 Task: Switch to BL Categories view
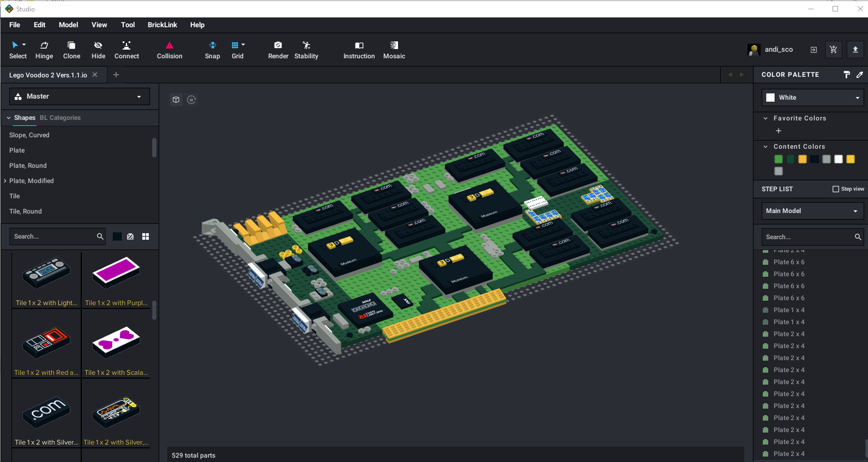tap(60, 118)
